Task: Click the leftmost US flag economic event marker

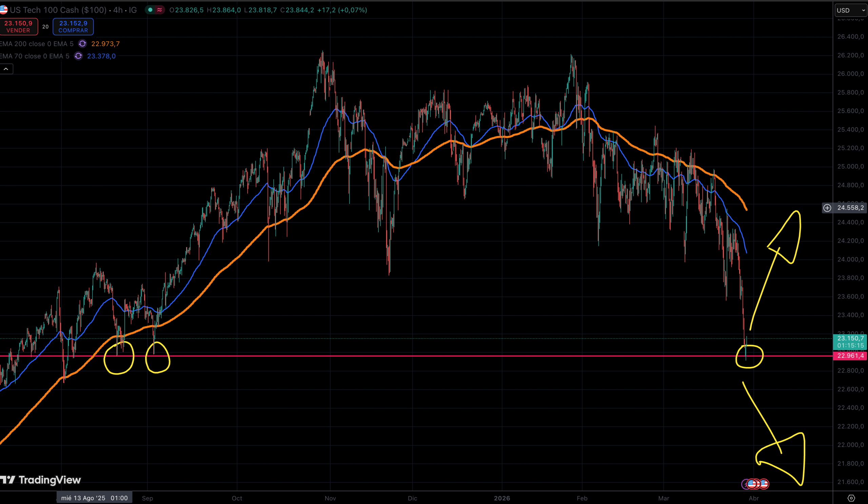Action: click(752, 484)
